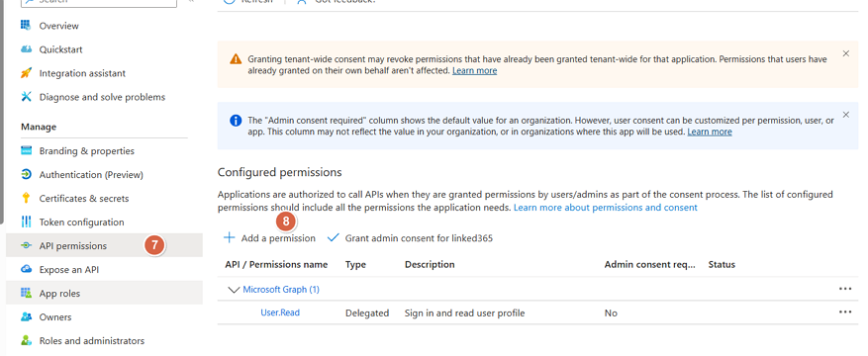
Task: Open Diagnose and solve problems
Action: point(102,97)
